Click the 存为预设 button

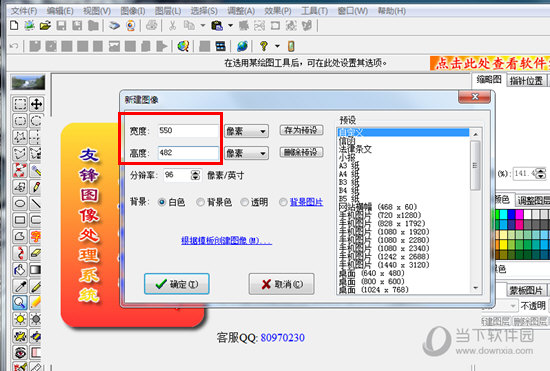pyautogui.click(x=301, y=130)
